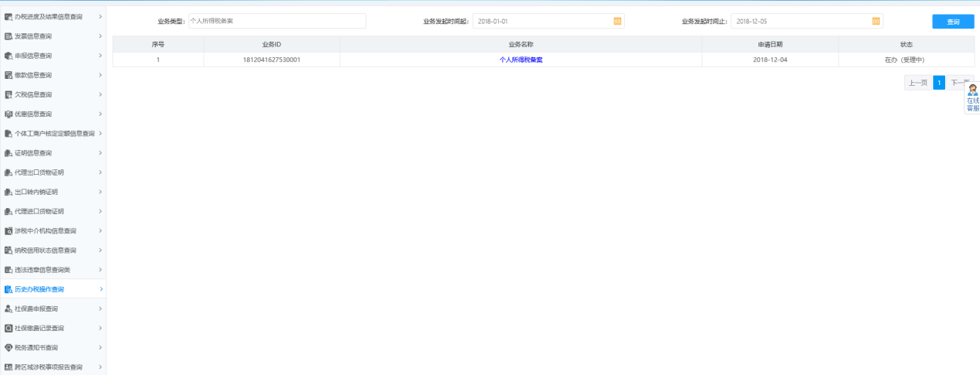Open the 在线客服 support widget
Image resolution: width=980 pixels, height=375 pixels.
[972, 98]
